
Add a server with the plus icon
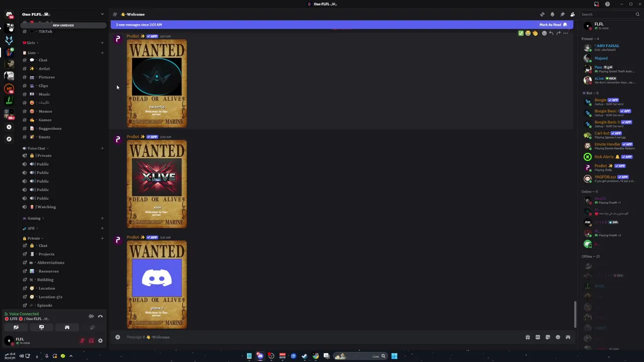[x=9, y=127]
